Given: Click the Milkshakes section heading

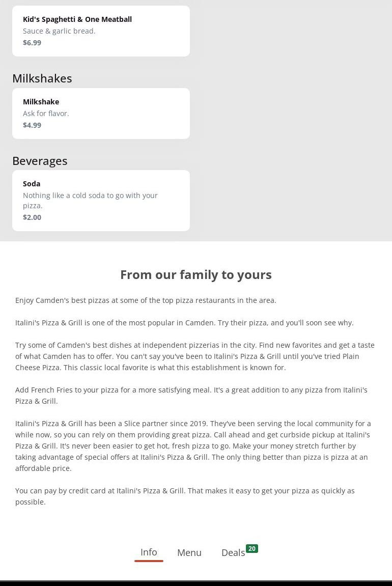Looking at the screenshot, I should [x=42, y=78].
